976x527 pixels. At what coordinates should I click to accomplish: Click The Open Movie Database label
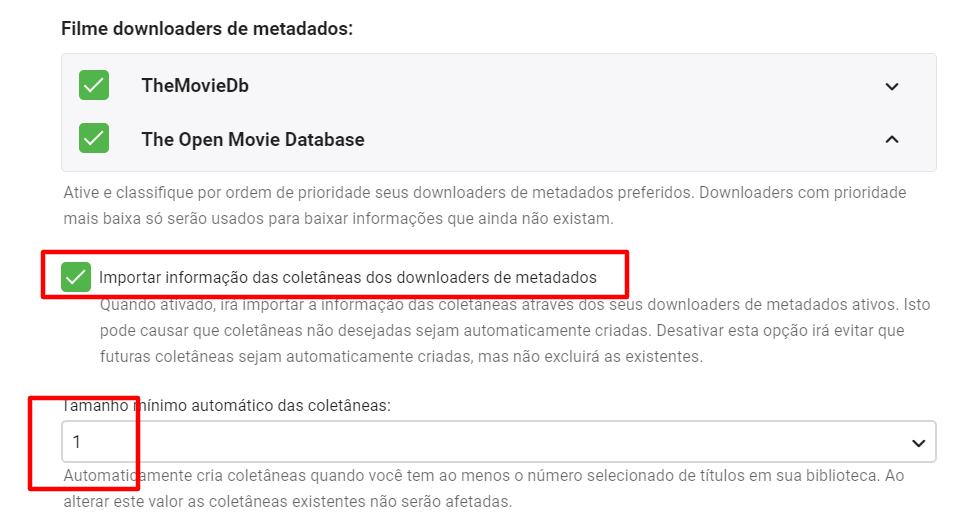[253, 139]
